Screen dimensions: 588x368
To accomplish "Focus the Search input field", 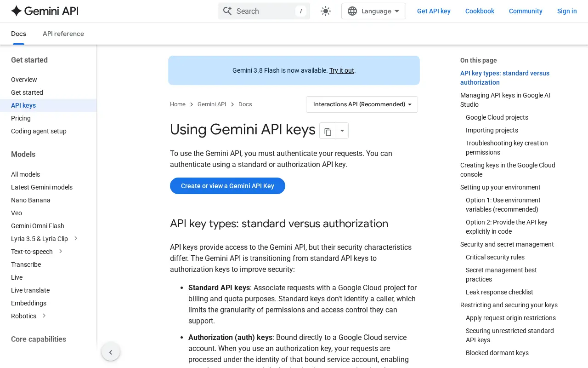I will coord(264,11).
